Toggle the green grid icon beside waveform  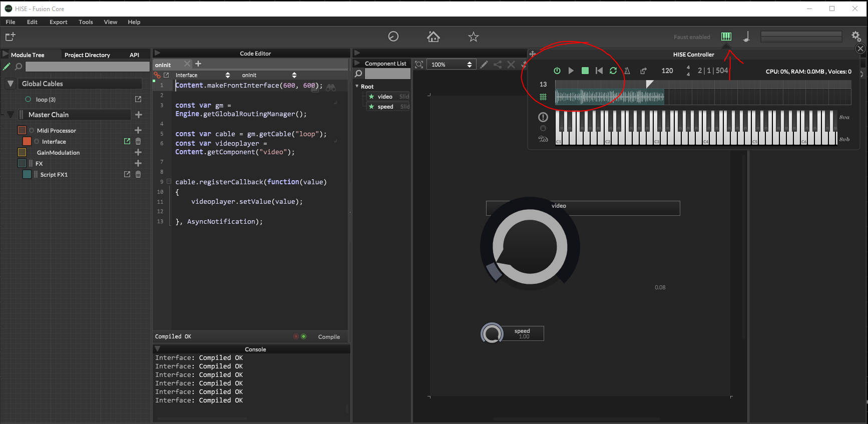pos(543,97)
